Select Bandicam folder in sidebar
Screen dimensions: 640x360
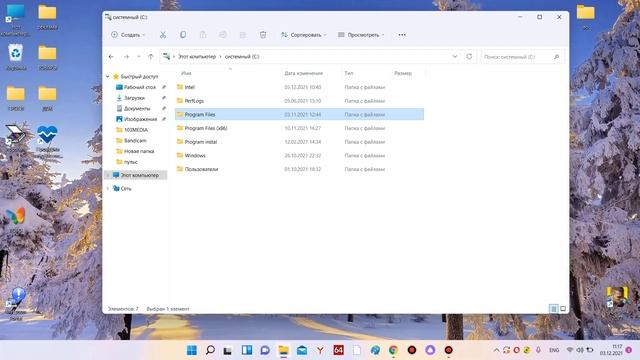pos(135,140)
